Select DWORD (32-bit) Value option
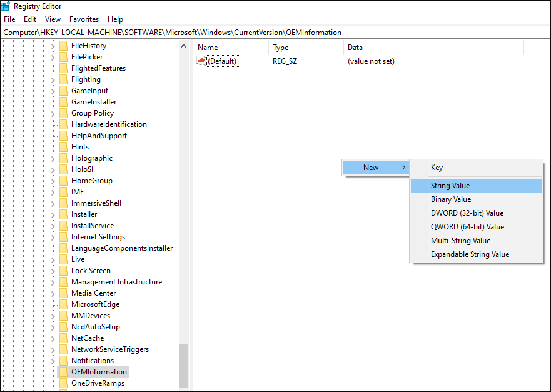Image resolution: width=551 pixels, height=392 pixels. (476, 213)
